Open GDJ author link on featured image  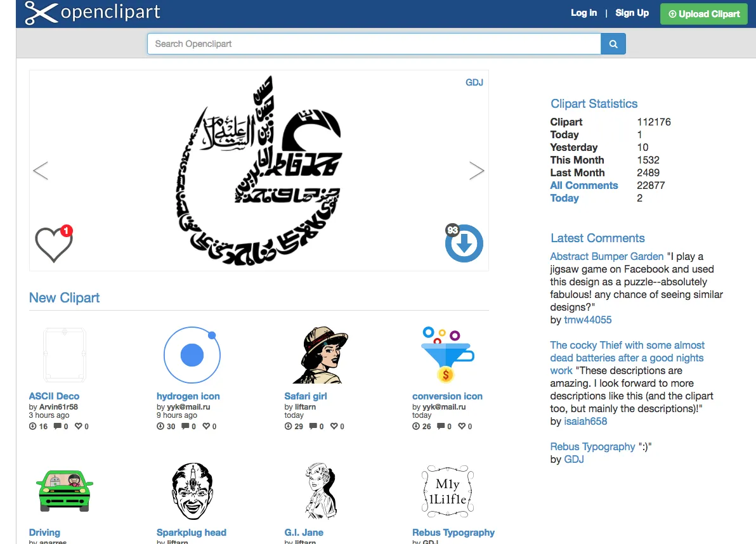(x=474, y=82)
